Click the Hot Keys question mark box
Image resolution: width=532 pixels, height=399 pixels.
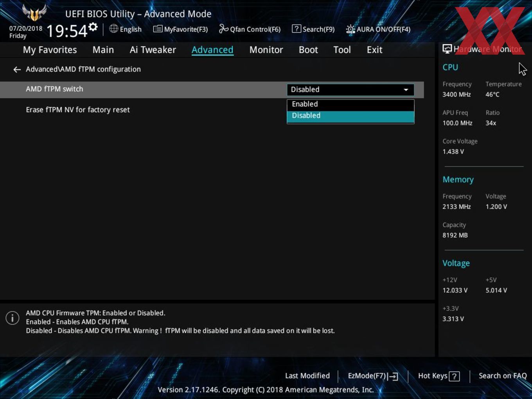(x=454, y=376)
